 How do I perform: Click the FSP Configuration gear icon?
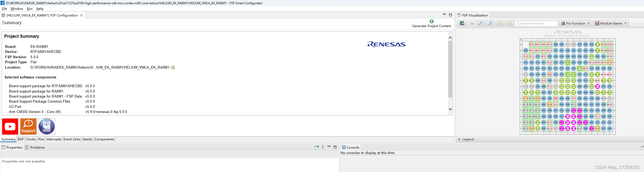pyautogui.click(x=3, y=15)
